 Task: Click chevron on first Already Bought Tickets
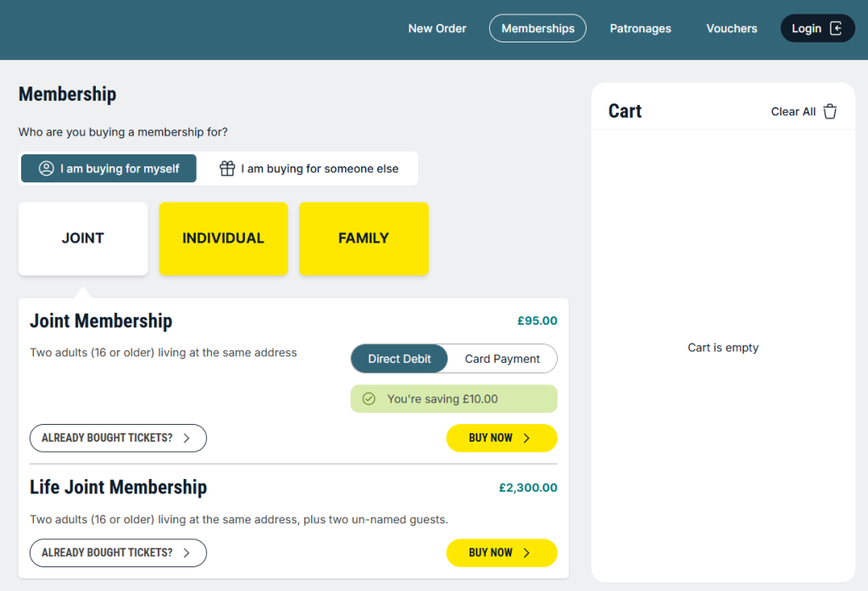186,438
